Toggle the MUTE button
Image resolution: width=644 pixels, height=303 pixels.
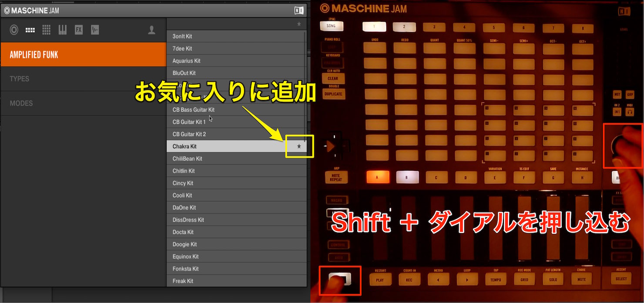click(x=582, y=280)
